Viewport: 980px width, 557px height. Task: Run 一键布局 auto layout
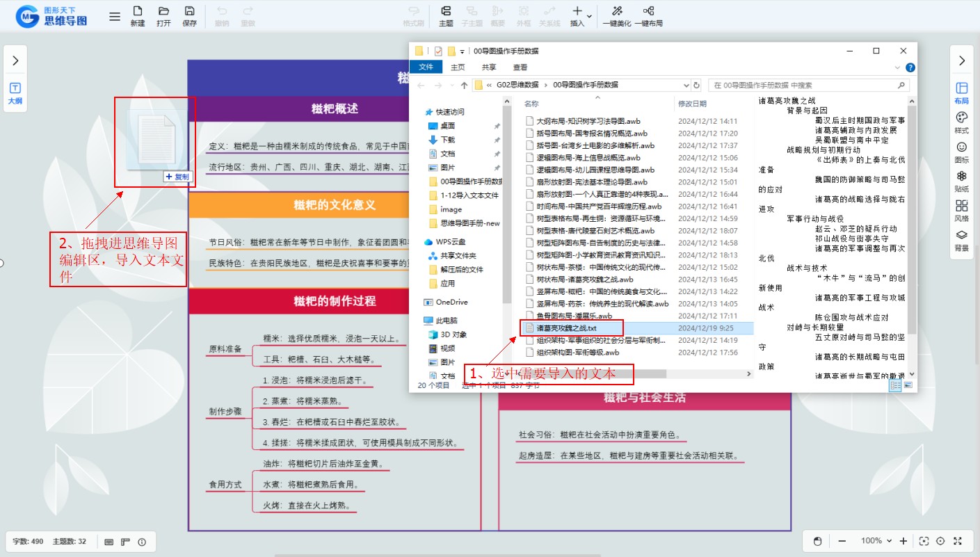coord(648,15)
